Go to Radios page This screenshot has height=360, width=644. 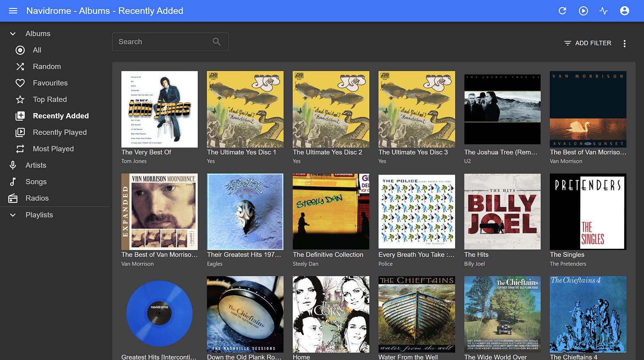tap(37, 198)
